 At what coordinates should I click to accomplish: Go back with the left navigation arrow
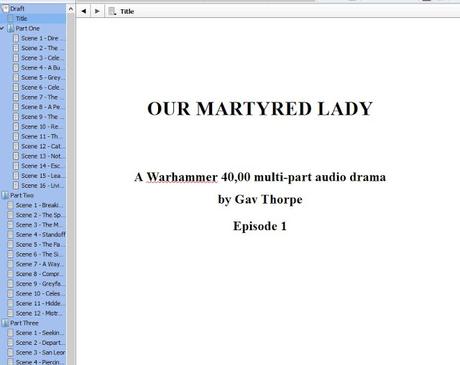(84, 11)
